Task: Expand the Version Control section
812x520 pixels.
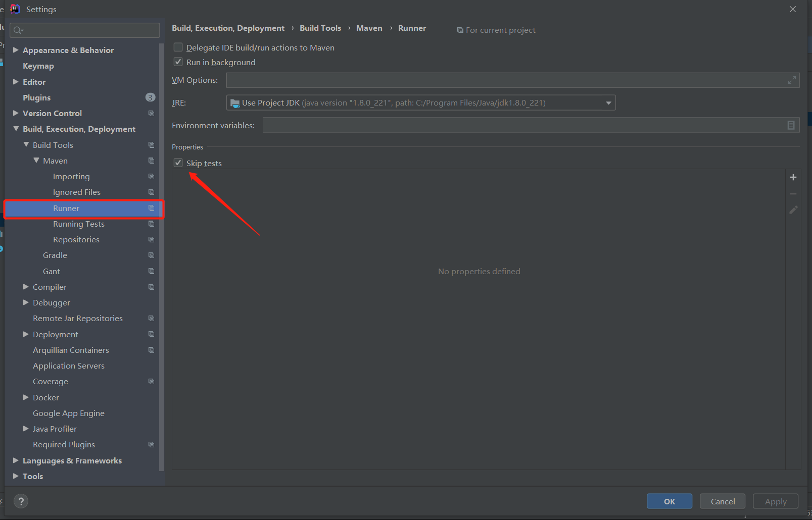Action: click(16, 113)
